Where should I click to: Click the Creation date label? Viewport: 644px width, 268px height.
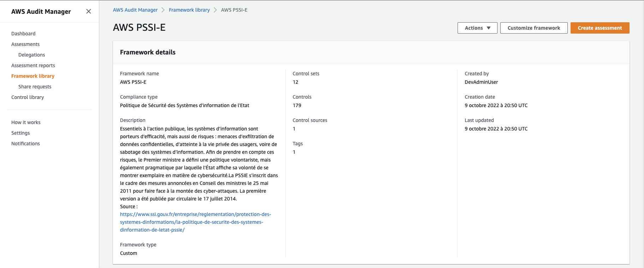pos(480,97)
